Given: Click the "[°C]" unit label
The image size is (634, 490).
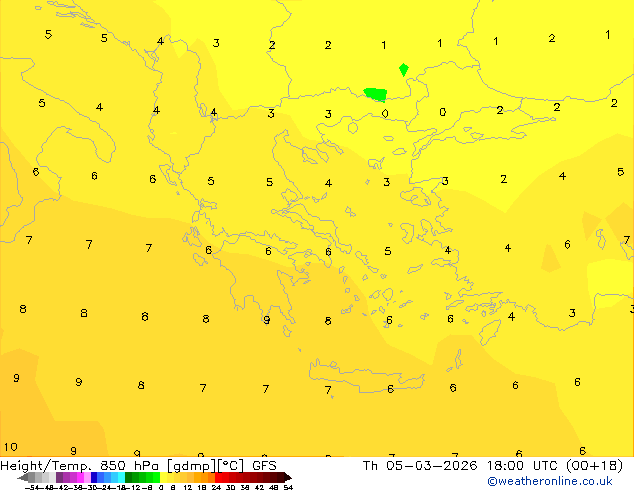Looking at the screenshot, I should pyautogui.click(x=231, y=466).
